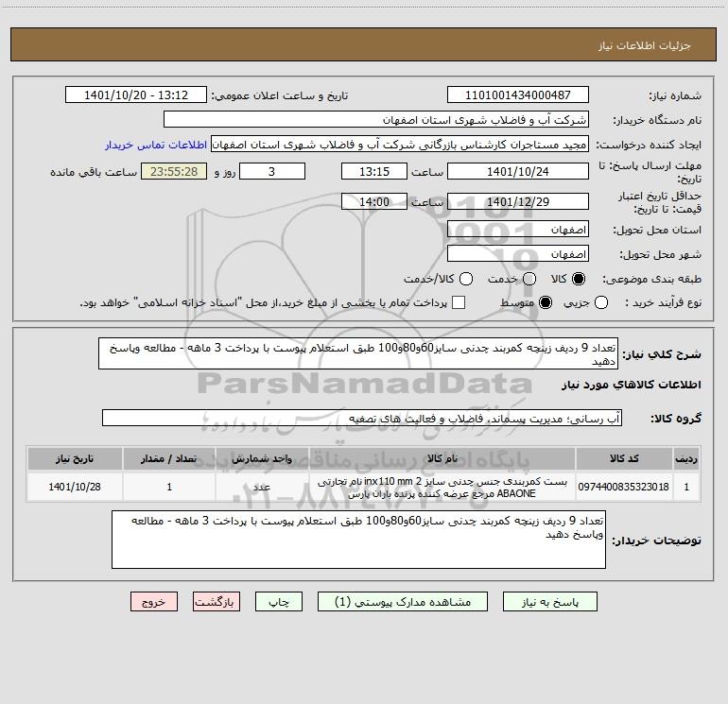Click the unit cell عدد
Image resolution: width=728 pixels, height=704 pixels.
coord(262,487)
